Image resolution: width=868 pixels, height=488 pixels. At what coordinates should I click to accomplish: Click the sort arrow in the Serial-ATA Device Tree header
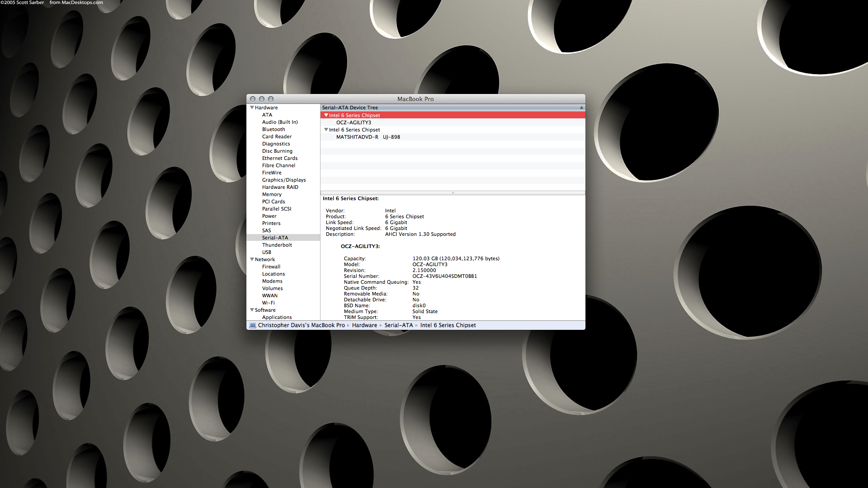coord(581,108)
